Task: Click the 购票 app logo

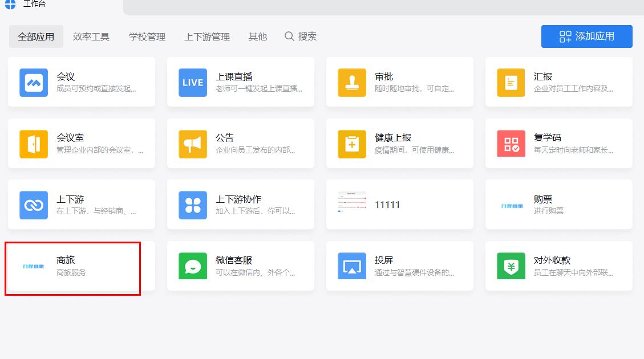Action: click(x=512, y=206)
